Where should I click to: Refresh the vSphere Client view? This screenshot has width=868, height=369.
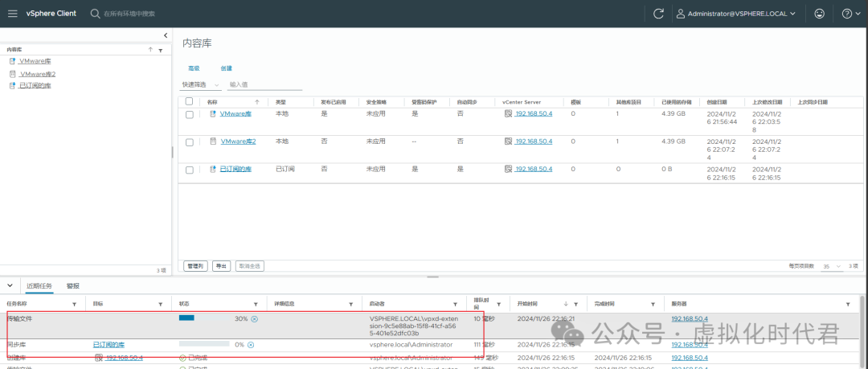tap(658, 14)
